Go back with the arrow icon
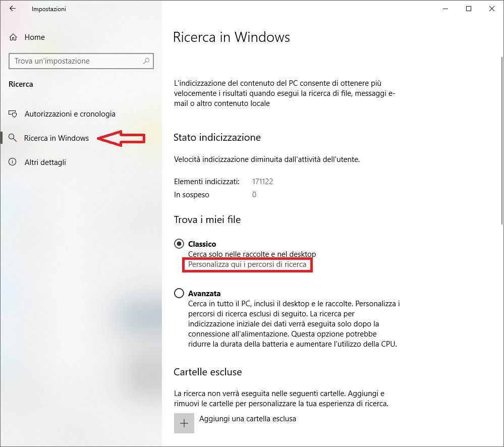The height and width of the screenshot is (447, 504). pos(13,9)
